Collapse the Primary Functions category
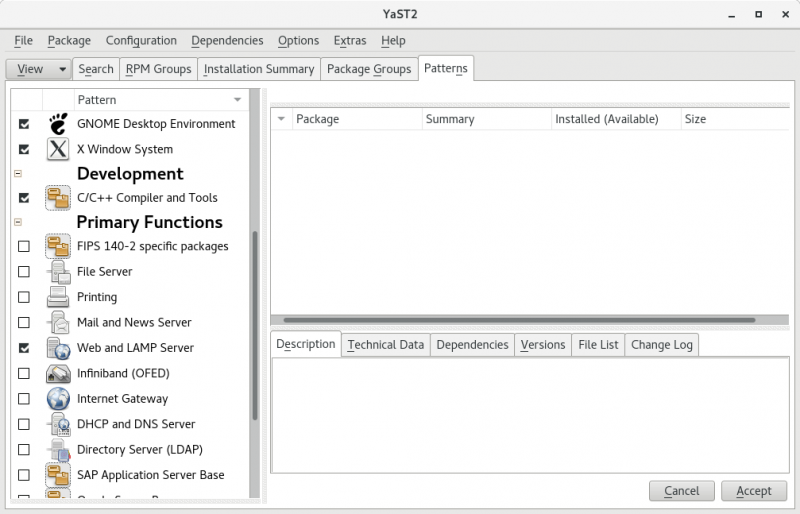 18,222
